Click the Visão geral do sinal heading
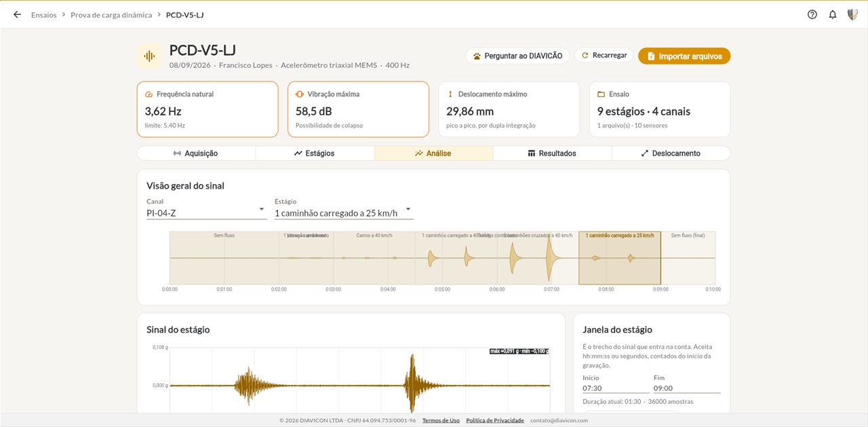Screen dimensions: 868x427 click(x=185, y=185)
